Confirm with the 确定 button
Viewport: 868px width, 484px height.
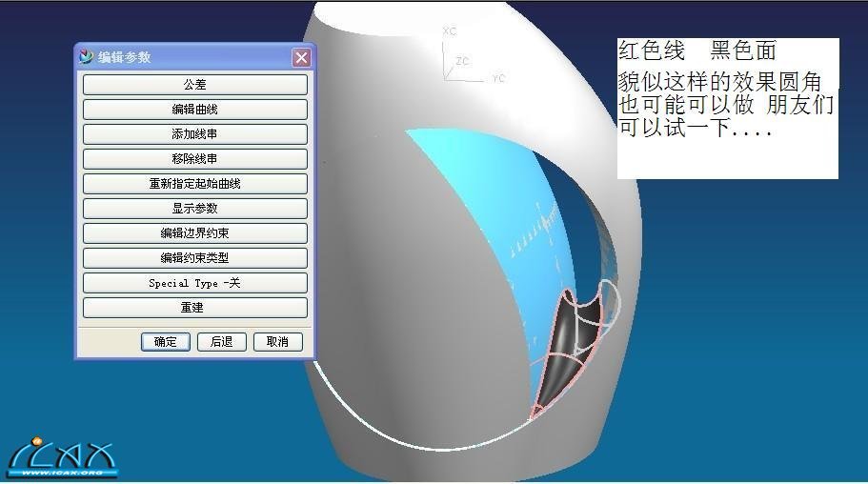tap(166, 342)
